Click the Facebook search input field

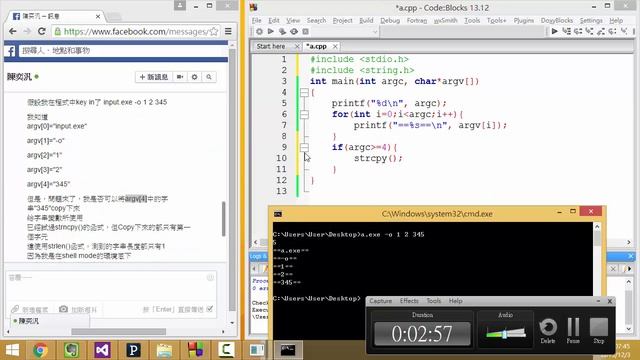(x=122, y=51)
